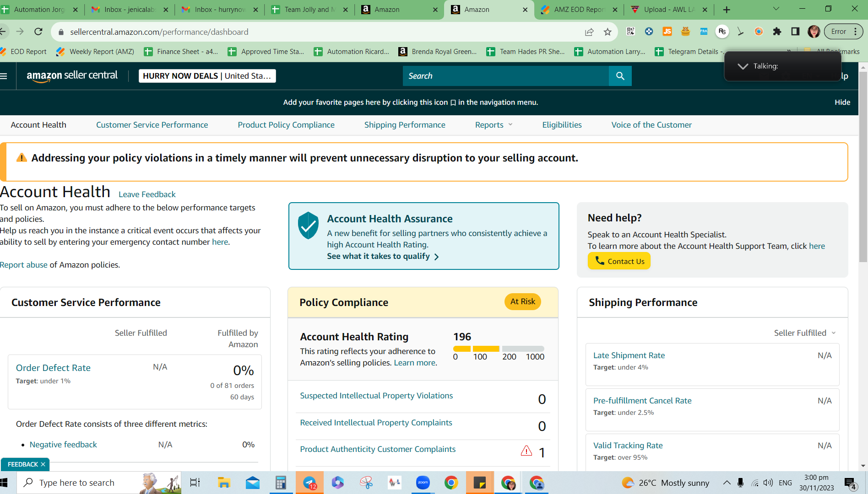Viewport: 868px width, 494px height.
Task: Open the Seller Fulfilled dropdown in Shipping Performance
Action: [x=805, y=333]
